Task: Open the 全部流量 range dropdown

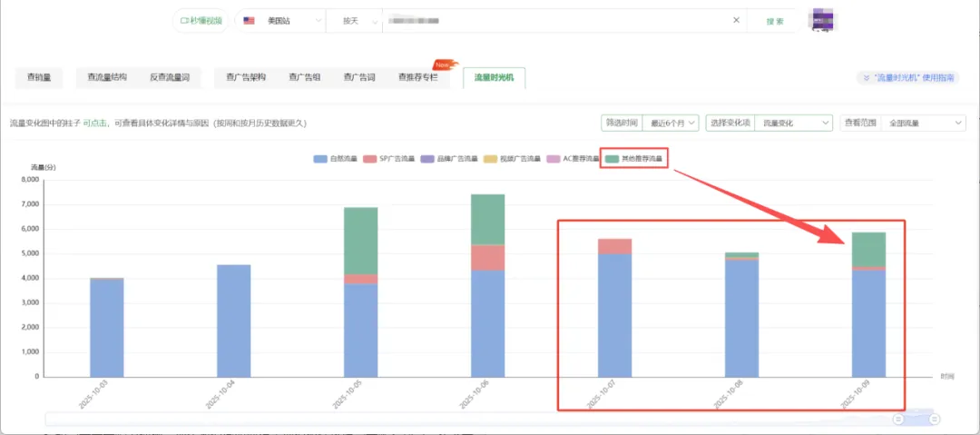Action: pos(923,124)
